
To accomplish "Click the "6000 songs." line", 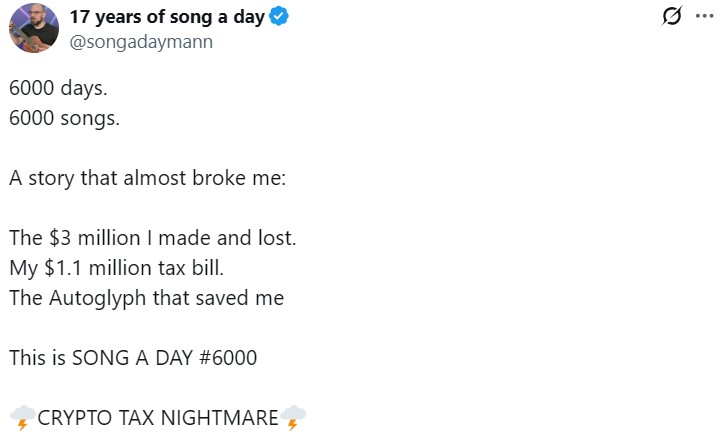I will pos(62,117).
